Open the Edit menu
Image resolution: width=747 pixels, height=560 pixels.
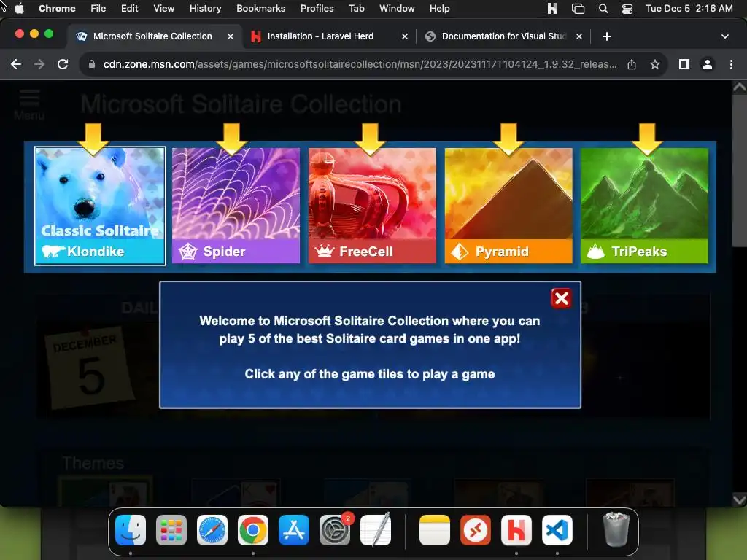tap(130, 8)
